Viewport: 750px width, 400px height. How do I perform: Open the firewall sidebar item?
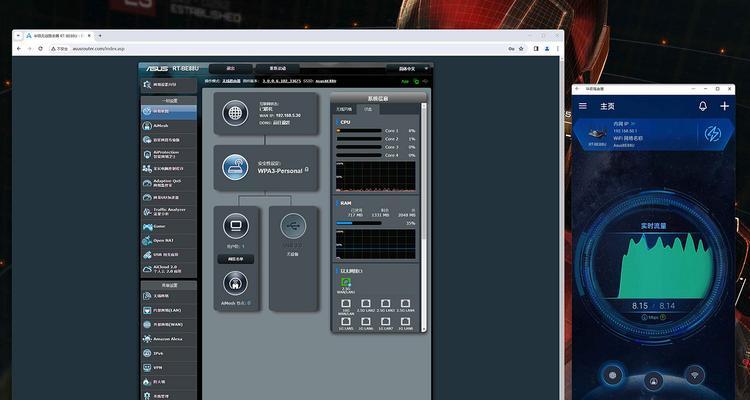pos(168,382)
